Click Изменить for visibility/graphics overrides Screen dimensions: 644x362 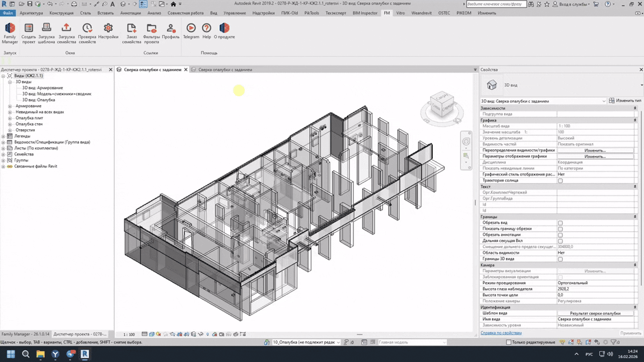(595, 150)
